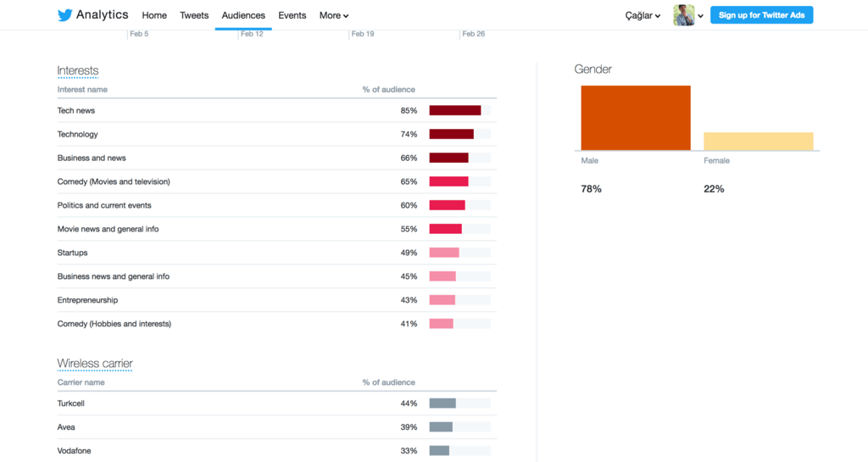This screenshot has width=868, height=462.
Task: Click the Turkcell 44% bar
Action: 442,404
